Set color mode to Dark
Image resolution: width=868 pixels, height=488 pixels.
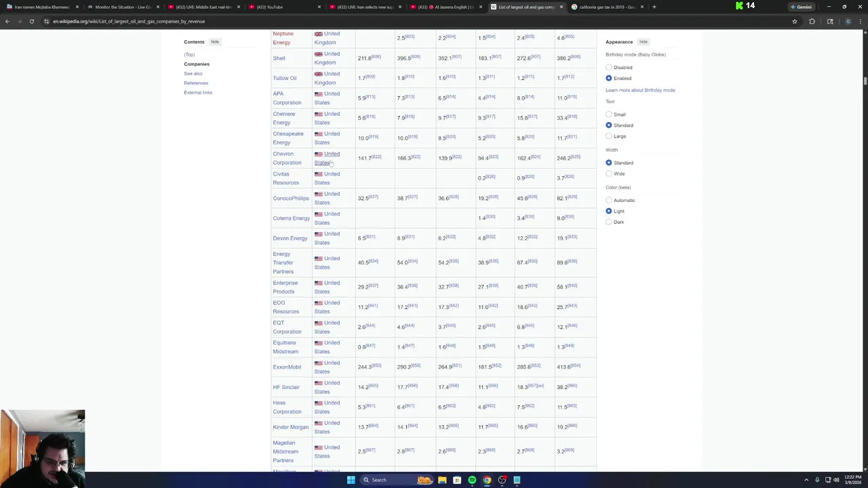609,222
